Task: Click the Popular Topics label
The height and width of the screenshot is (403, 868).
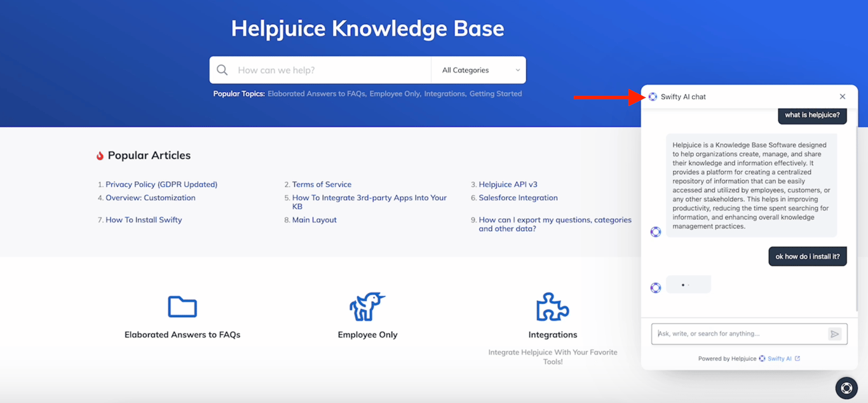Action: click(239, 93)
